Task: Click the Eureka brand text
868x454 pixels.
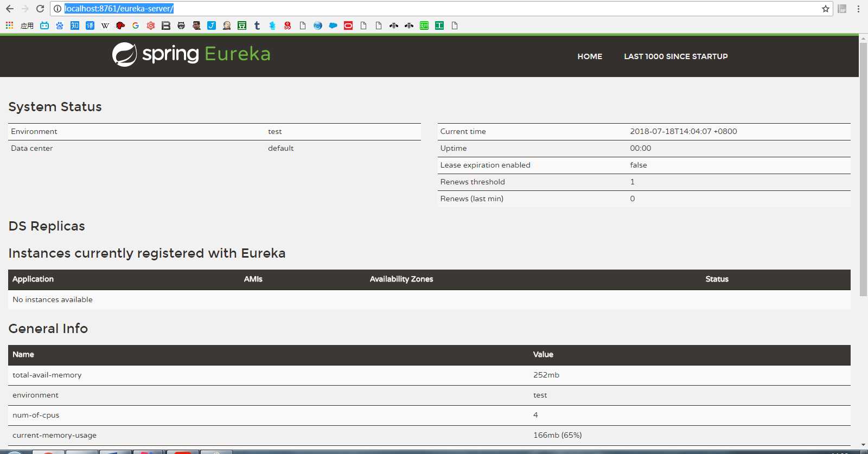Action: tap(238, 54)
